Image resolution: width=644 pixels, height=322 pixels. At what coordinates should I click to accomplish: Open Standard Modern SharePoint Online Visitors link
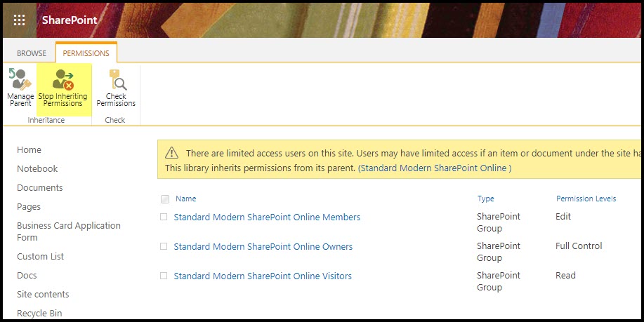263,276
